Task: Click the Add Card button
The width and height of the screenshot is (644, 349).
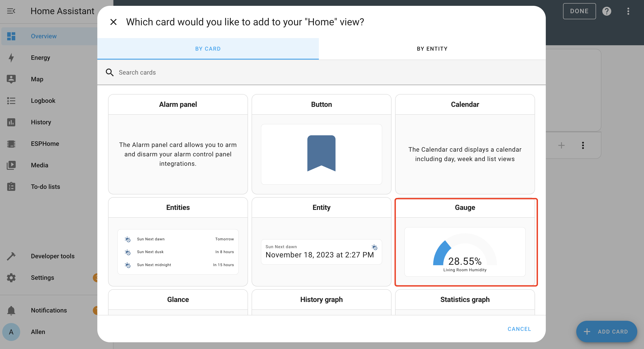Action: pyautogui.click(x=606, y=332)
